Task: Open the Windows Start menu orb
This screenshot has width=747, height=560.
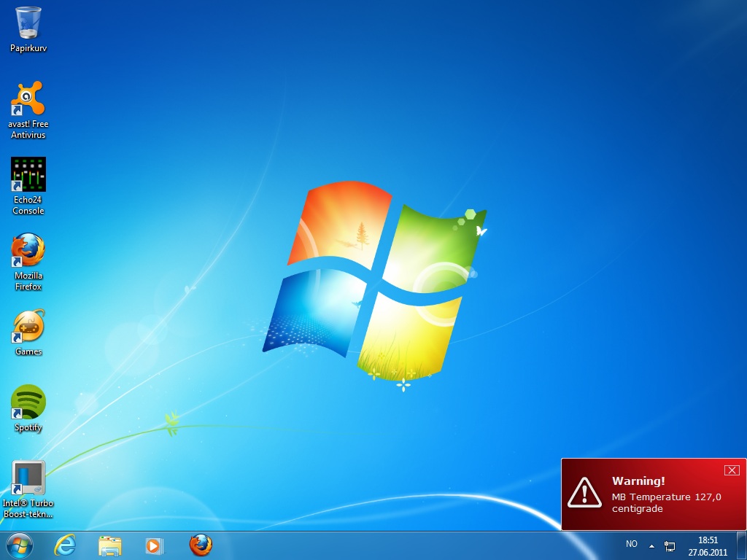Action: pyautogui.click(x=20, y=545)
